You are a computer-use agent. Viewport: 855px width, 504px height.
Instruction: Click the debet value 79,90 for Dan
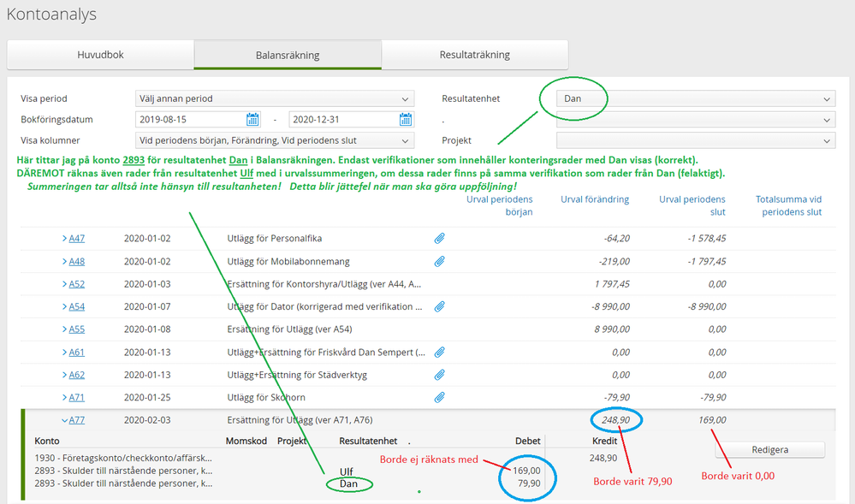[529, 483]
